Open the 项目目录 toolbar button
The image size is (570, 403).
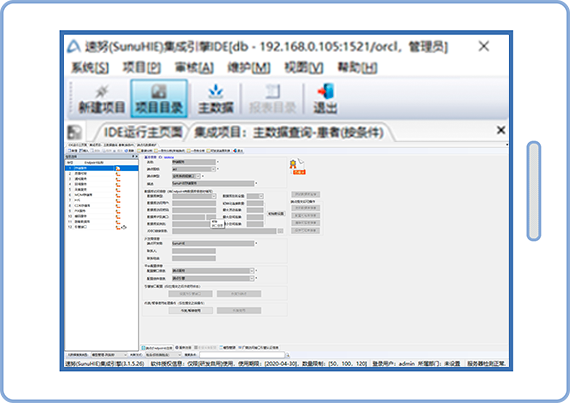(x=159, y=98)
